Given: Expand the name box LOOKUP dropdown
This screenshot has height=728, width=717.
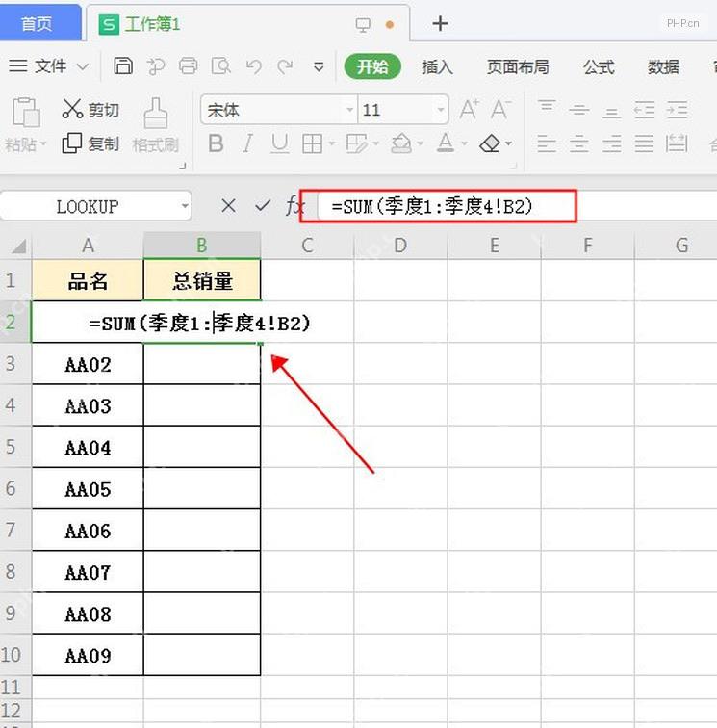Looking at the screenshot, I should coord(185,206).
